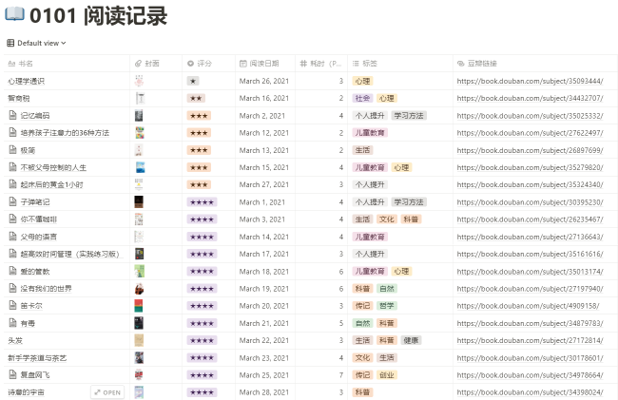Click the 哲学 tag in the 笛卡尔 row
This screenshot has width=618, height=400.
(x=387, y=305)
